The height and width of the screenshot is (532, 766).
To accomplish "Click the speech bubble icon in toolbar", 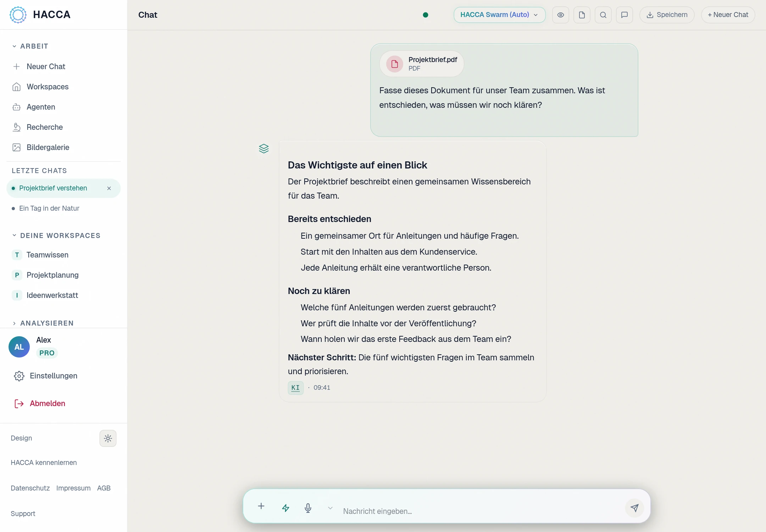I will tap(625, 15).
